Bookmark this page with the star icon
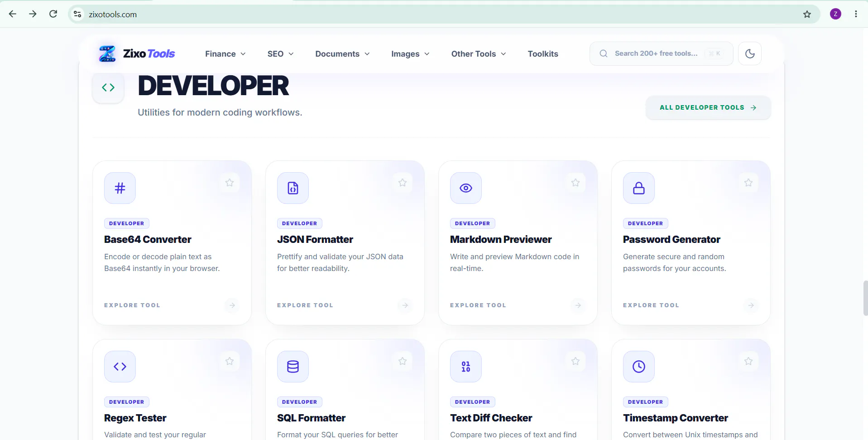Image resolution: width=868 pixels, height=440 pixels. click(807, 14)
